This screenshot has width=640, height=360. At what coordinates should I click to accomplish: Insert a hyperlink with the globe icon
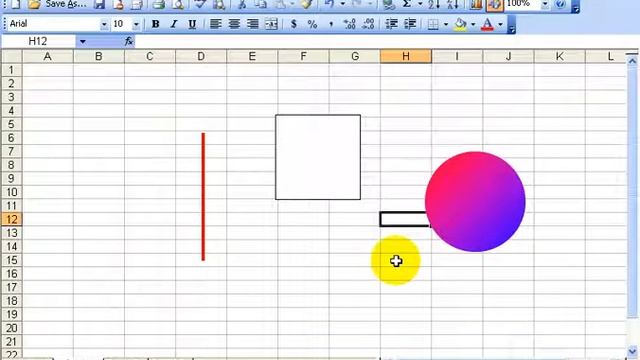(x=389, y=4)
